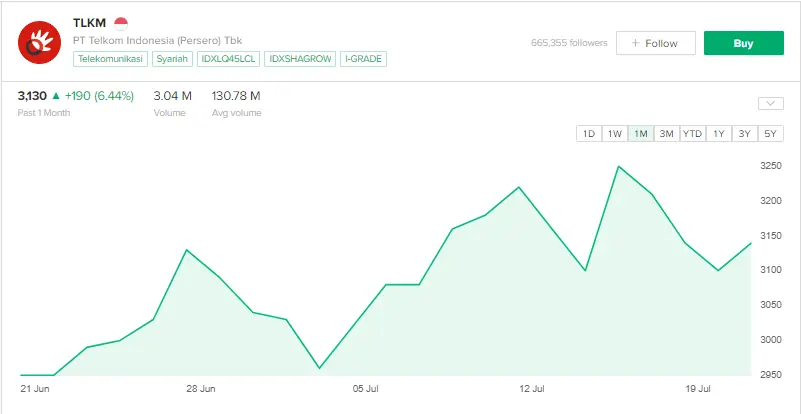Expand the chart options chevron dropdown
801x414 pixels.
[x=770, y=103]
